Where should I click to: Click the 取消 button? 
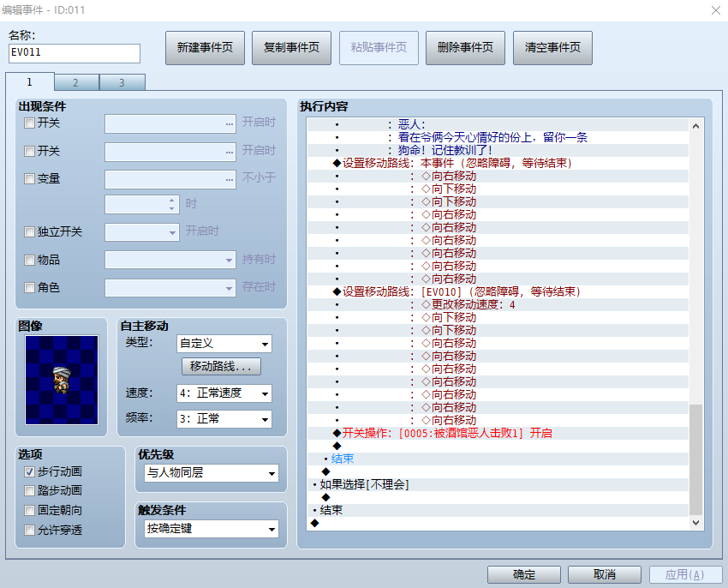pyautogui.click(x=605, y=575)
